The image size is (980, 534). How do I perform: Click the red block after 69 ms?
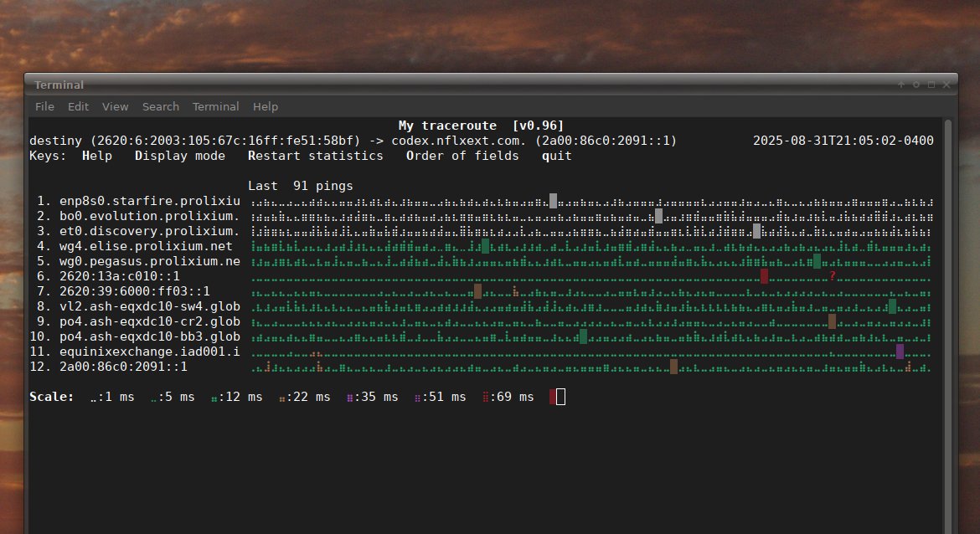(553, 397)
